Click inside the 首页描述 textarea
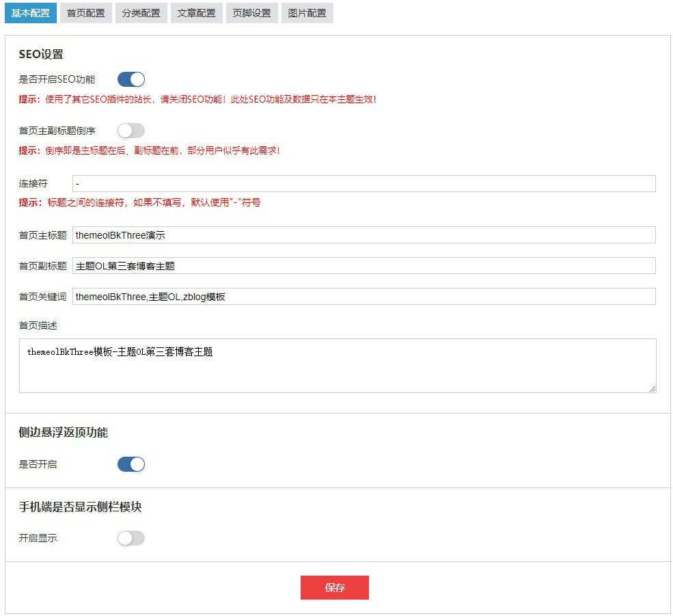The image size is (673, 616). tap(338, 366)
